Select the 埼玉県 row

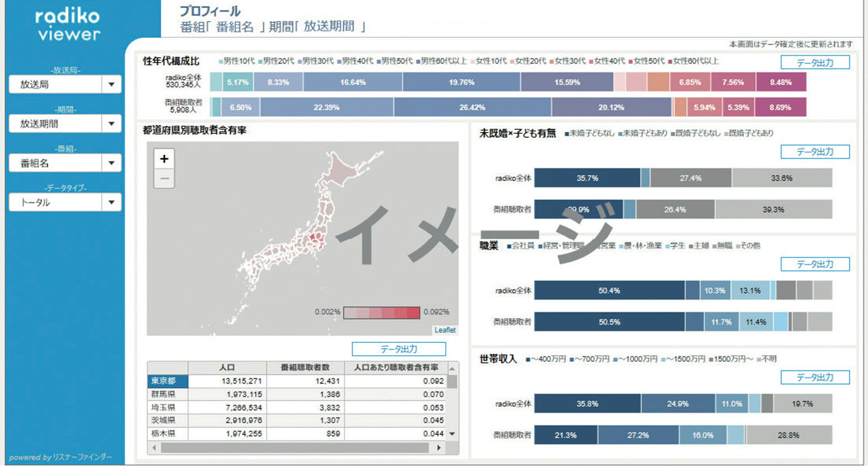coord(297,408)
